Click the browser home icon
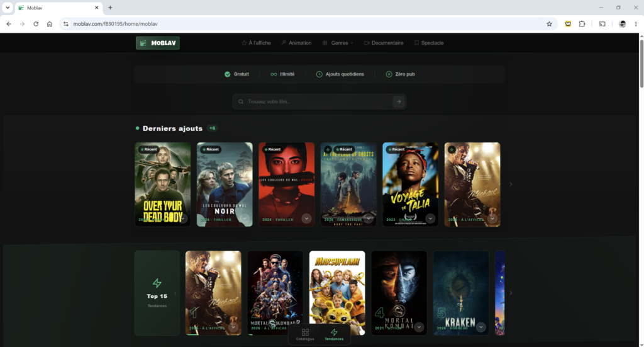Viewport: 644px width, 347px height. [x=49, y=24]
